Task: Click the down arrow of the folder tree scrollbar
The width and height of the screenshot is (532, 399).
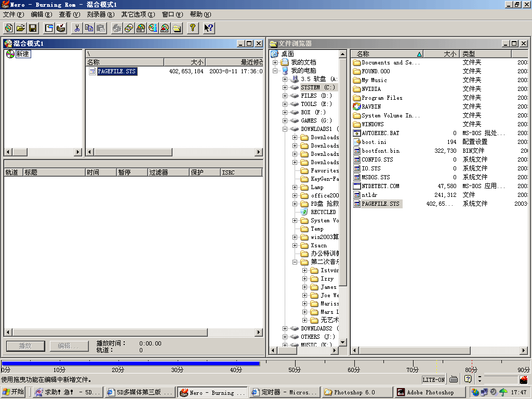Action: click(343, 342)
